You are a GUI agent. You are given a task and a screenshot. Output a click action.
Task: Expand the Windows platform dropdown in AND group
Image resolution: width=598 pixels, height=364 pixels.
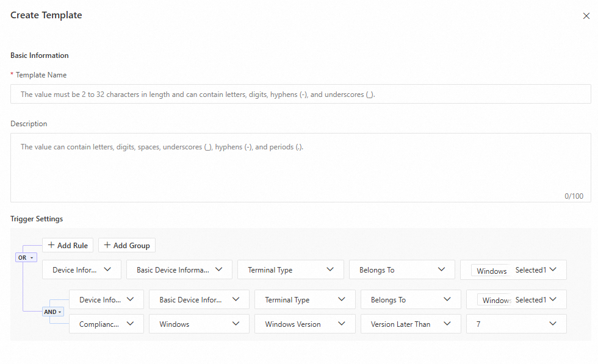coord(199,324)
